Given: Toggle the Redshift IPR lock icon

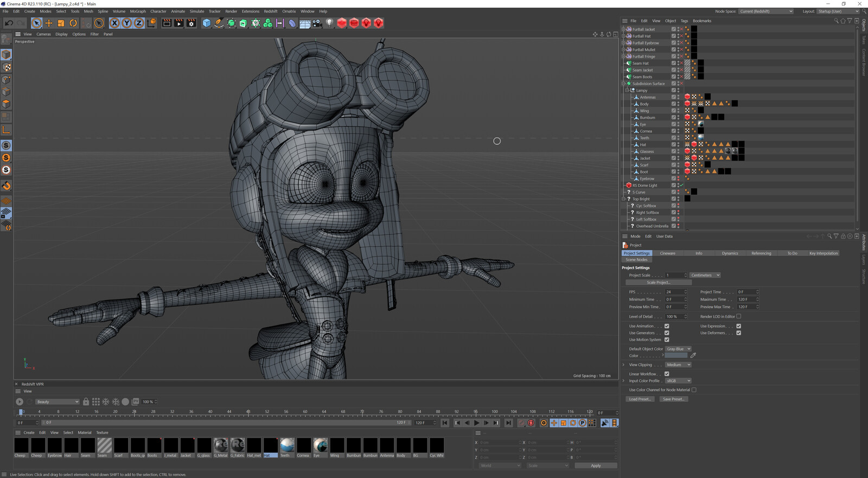Looking at the screenshot, I should point(86,401).
